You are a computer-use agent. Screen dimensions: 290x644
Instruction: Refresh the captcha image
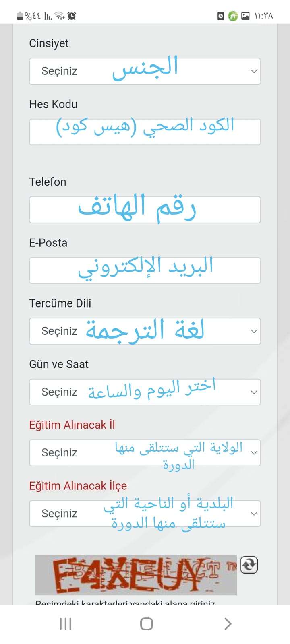[249, 565]
